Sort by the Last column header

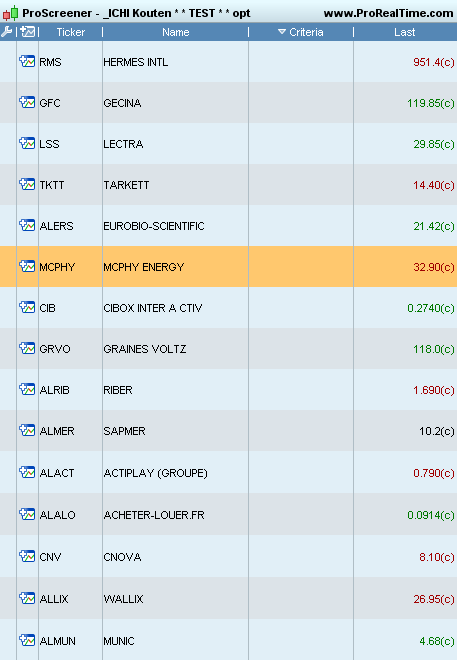(x=405, y=32)
